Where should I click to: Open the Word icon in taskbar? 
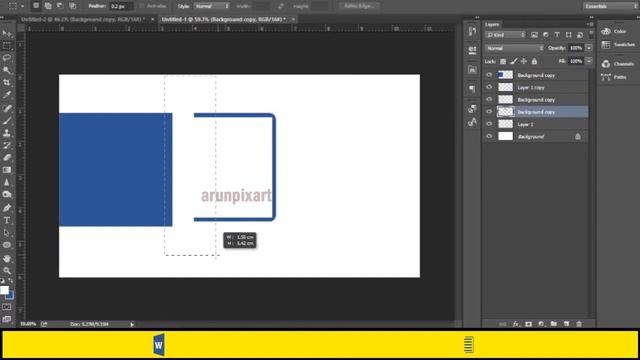click(x=159, y=345)
